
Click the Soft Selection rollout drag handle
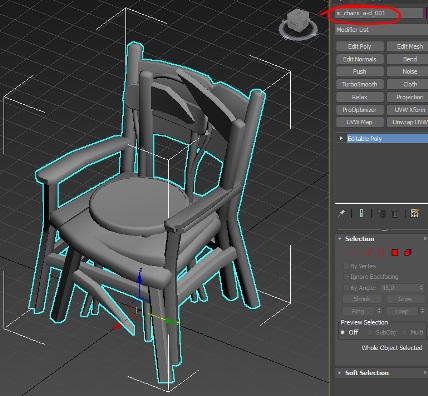pos(425,373)
